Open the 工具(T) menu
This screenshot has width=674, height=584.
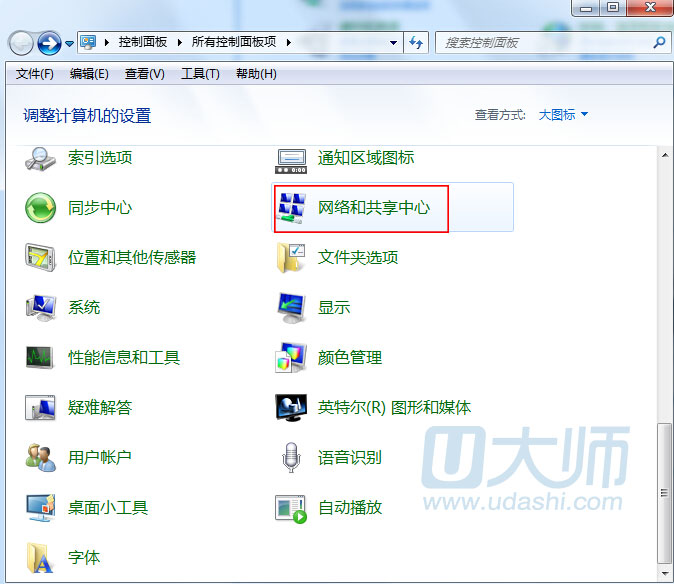pos(200,74)
